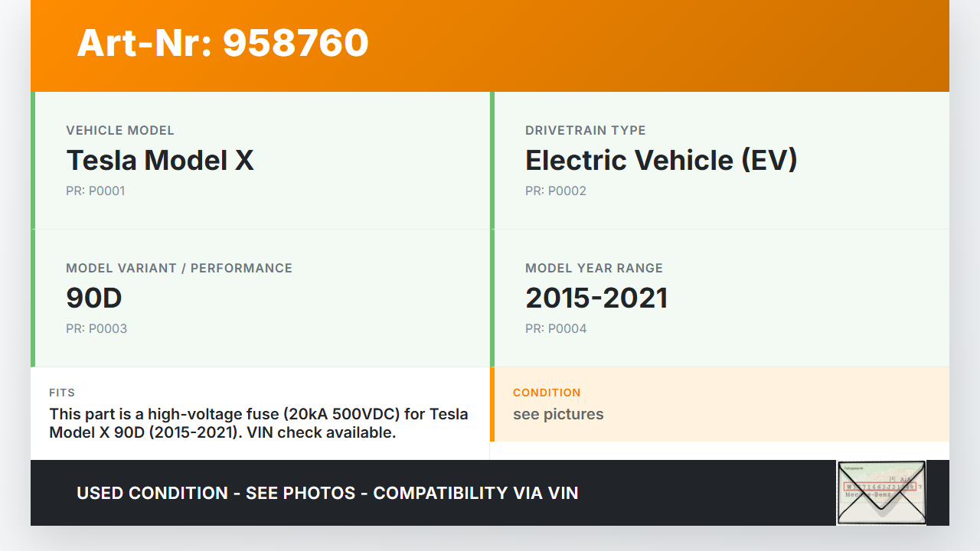
Task: Click the high-voltage fuse description text
Action: [259, 423]
